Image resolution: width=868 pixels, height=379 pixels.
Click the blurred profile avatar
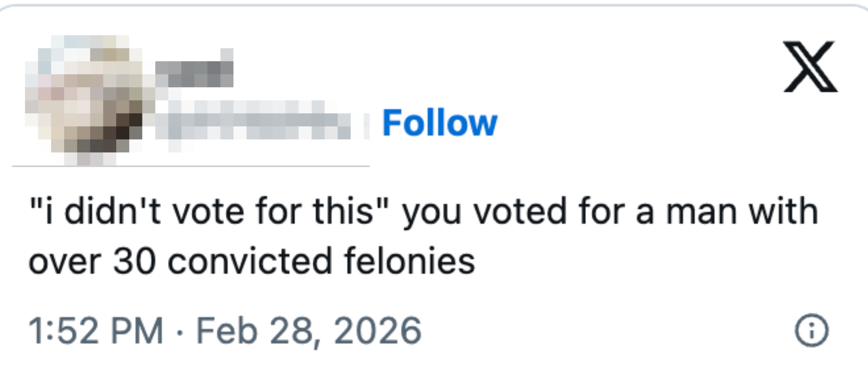coord(84,100)
